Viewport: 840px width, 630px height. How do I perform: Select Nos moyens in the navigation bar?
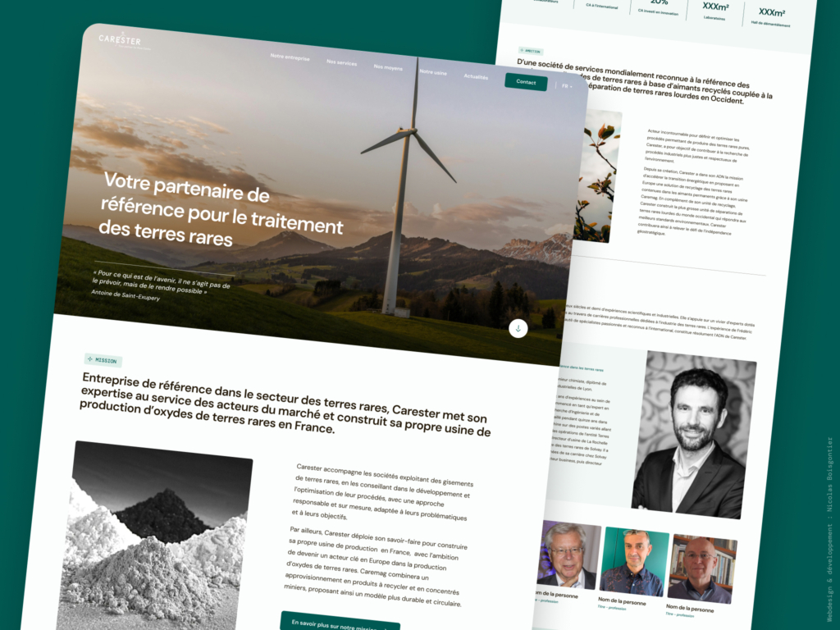pyautogui.click(x=388, y=67)
